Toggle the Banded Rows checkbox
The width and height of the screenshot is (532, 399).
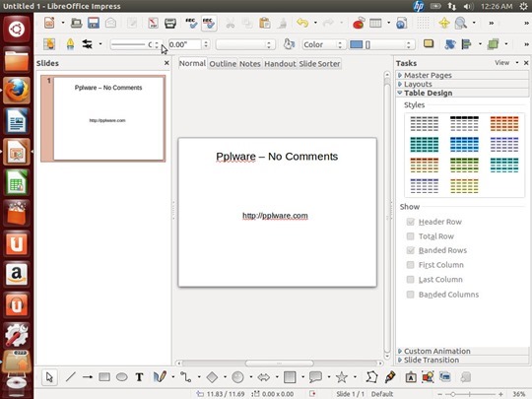[410, 250]
